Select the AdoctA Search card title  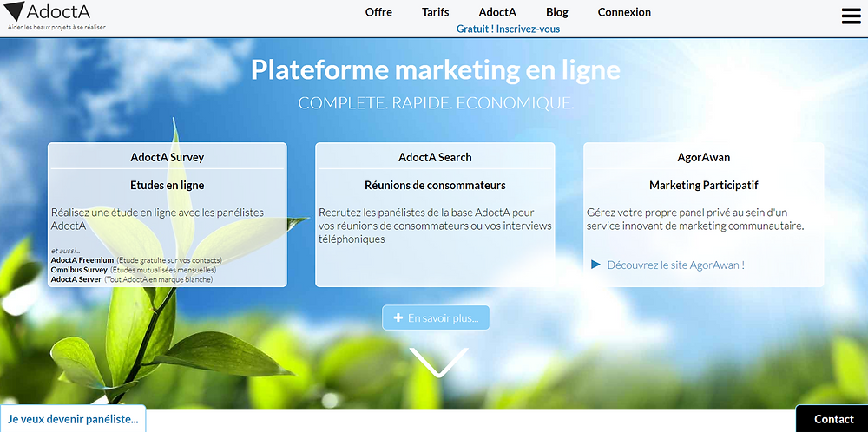[435, 157]
